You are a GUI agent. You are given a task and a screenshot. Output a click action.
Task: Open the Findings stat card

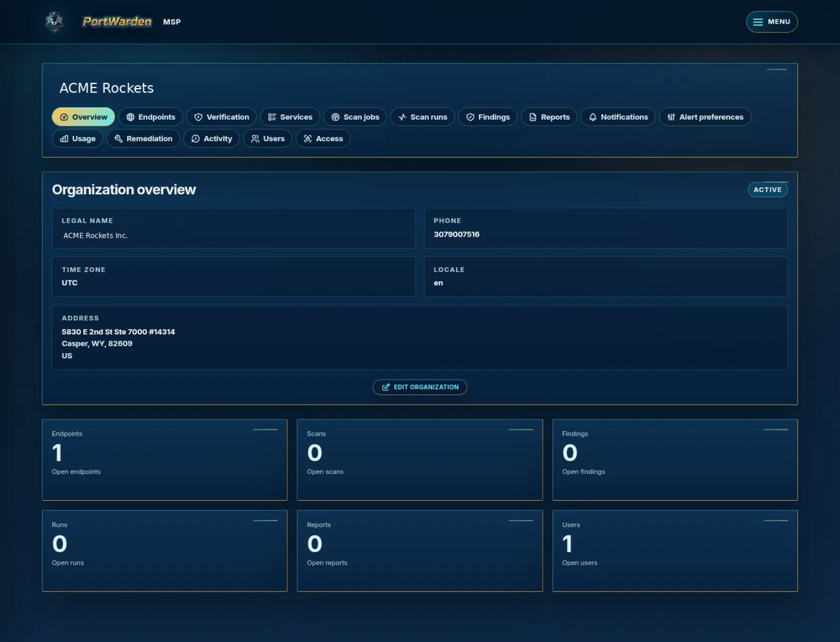coord(675,460)
